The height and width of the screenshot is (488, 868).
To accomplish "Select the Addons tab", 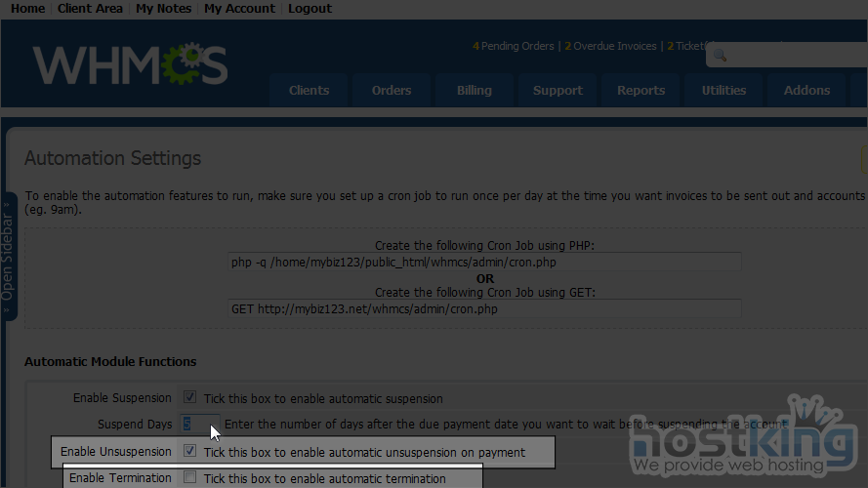I will [806, 91].
